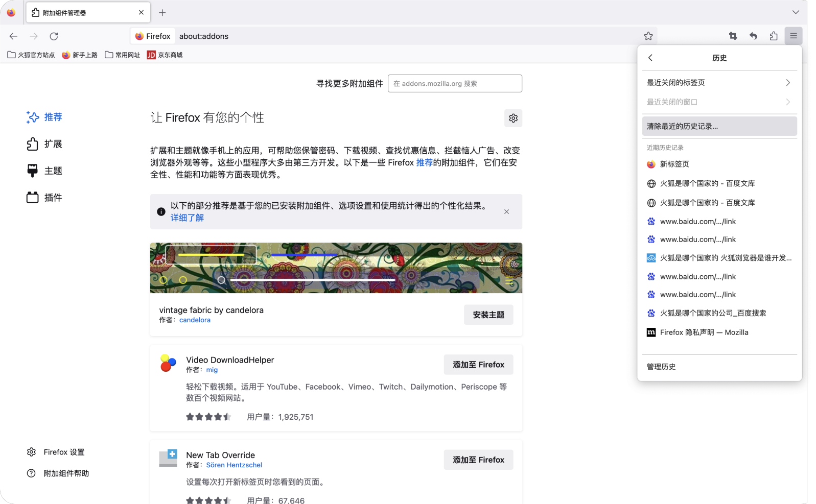Click the New Tab Override add-on icon
This screenshot has height=504, width=816.
[x=168, y=458]
